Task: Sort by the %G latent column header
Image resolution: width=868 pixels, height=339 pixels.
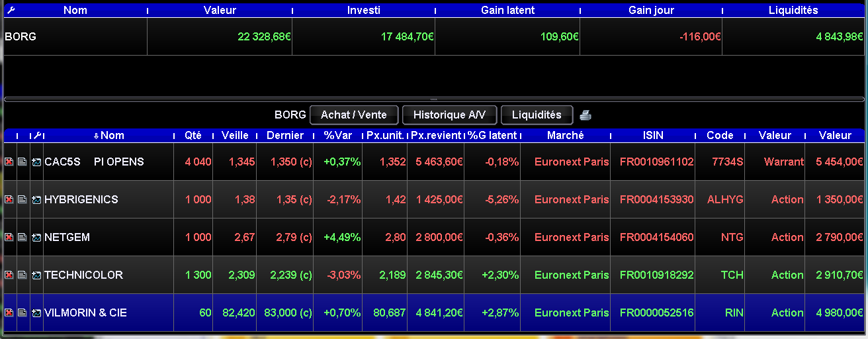Action: point(492,135)
